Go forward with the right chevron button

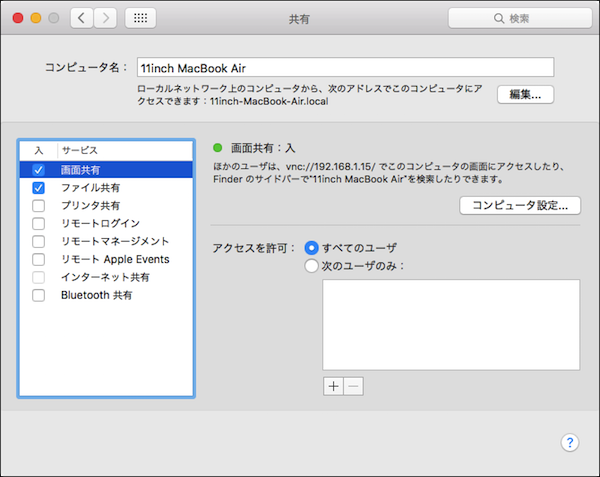[105, 18]
